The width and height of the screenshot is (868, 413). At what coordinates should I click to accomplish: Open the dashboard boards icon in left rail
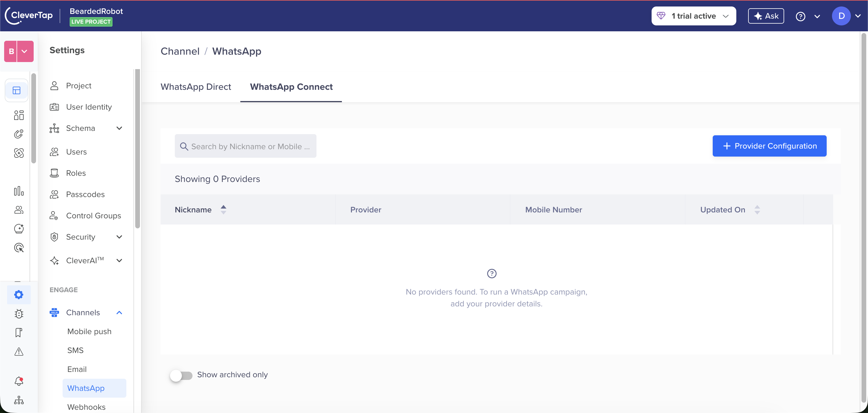[x=17, y=90]
